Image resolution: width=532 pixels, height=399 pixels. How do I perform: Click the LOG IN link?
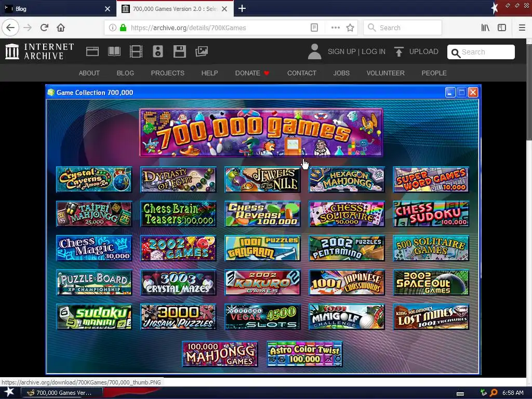373,51
